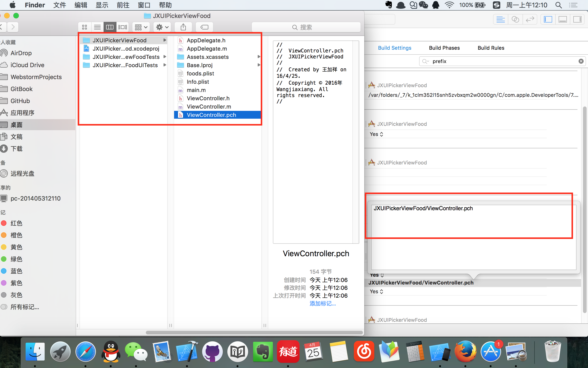Click the 红色 tag

coord(17,223)
